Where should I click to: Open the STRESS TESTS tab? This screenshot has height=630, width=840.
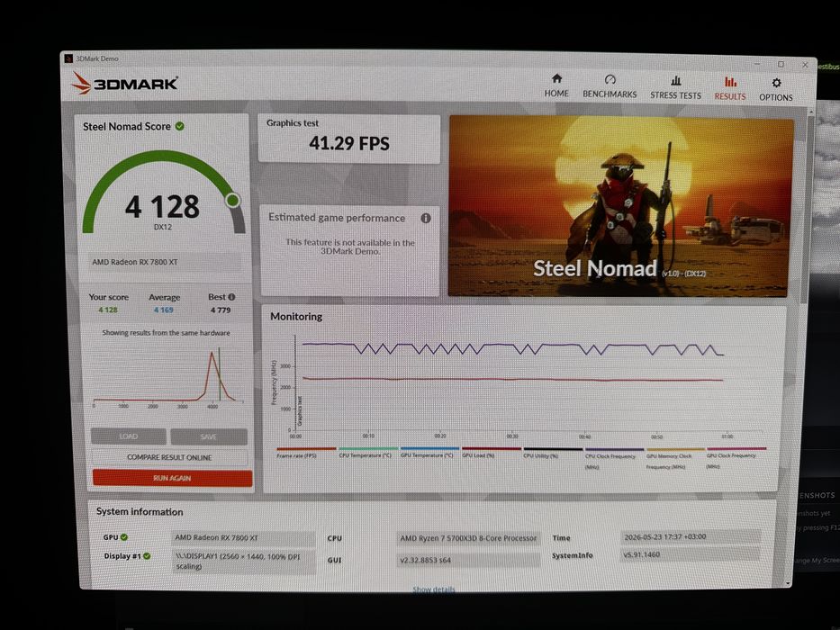(675, 87)
